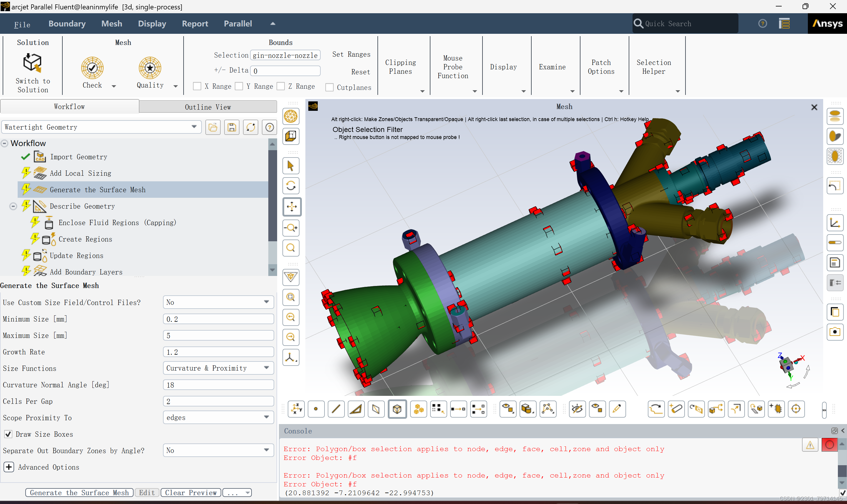Click Generate the Surface Mesh button
Viewport: 847px width, 504px height.
(79, 493)
